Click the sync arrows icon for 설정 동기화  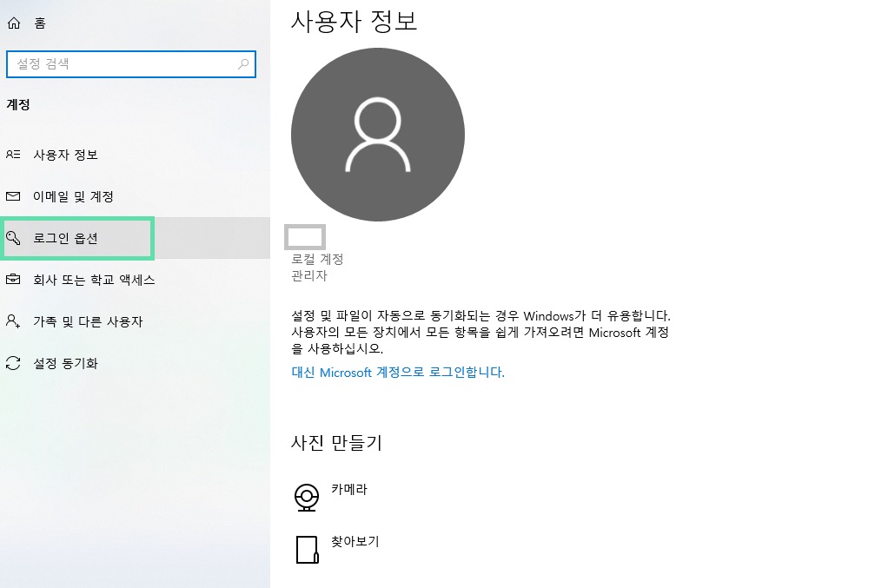click(13, 363)
